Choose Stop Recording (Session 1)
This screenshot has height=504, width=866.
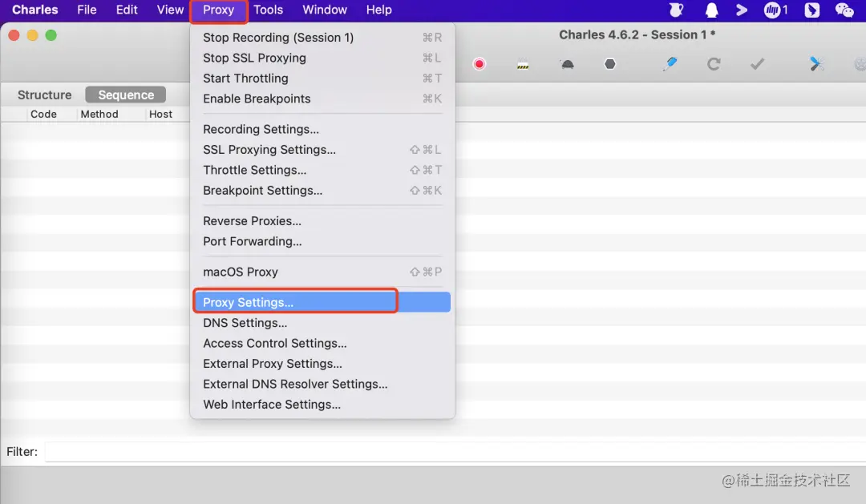(322, 38)
